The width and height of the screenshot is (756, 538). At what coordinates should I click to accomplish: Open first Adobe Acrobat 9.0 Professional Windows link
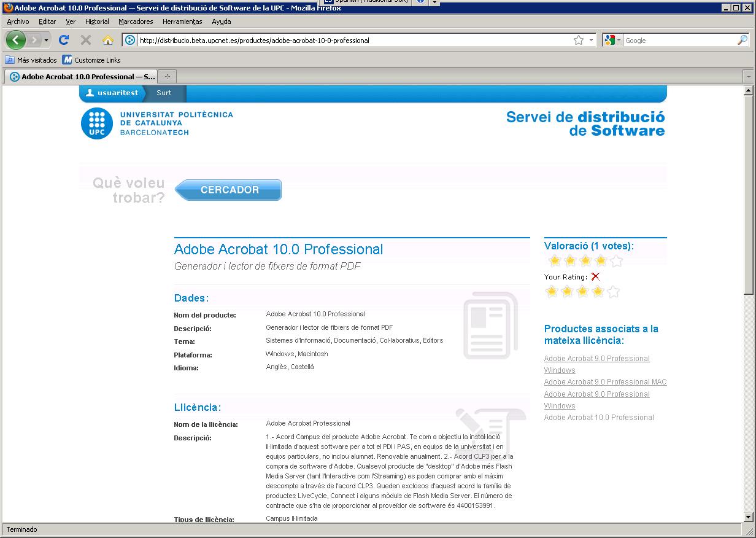click(x=596, y=364)
